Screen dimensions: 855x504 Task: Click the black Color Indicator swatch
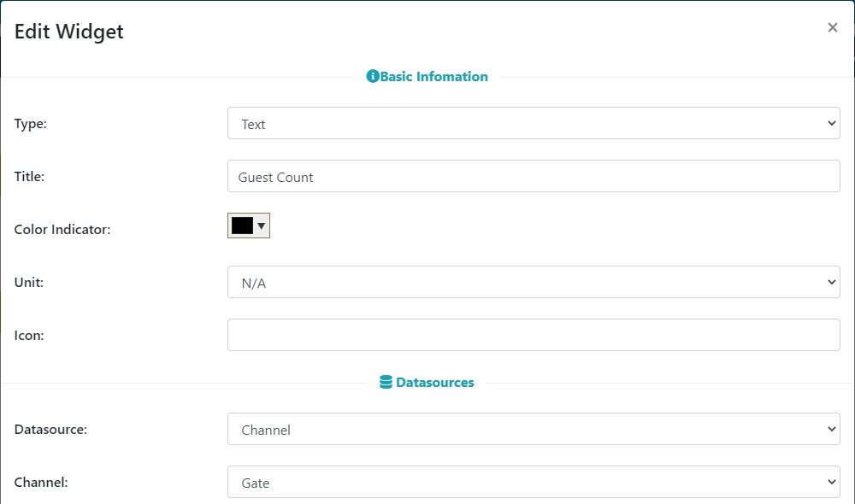[x=242, y=226]
